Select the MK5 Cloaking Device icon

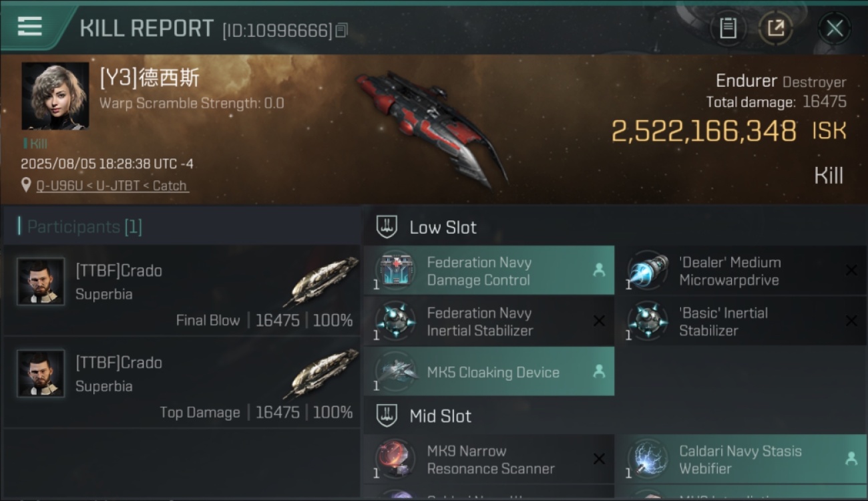click(x=395, y=371)
